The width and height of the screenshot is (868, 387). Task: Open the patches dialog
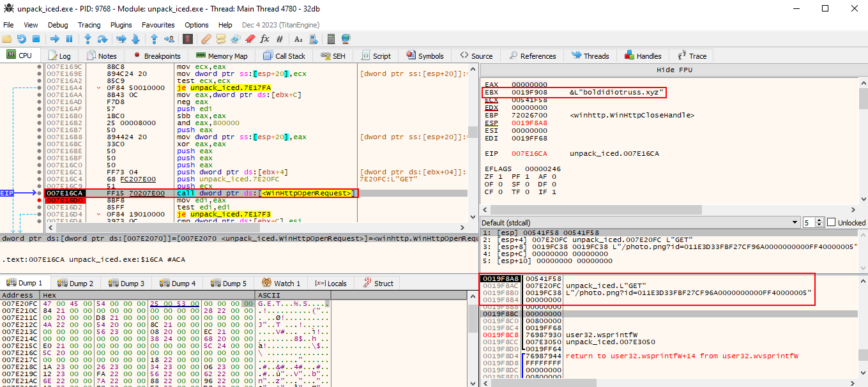[x=206, y=39]
